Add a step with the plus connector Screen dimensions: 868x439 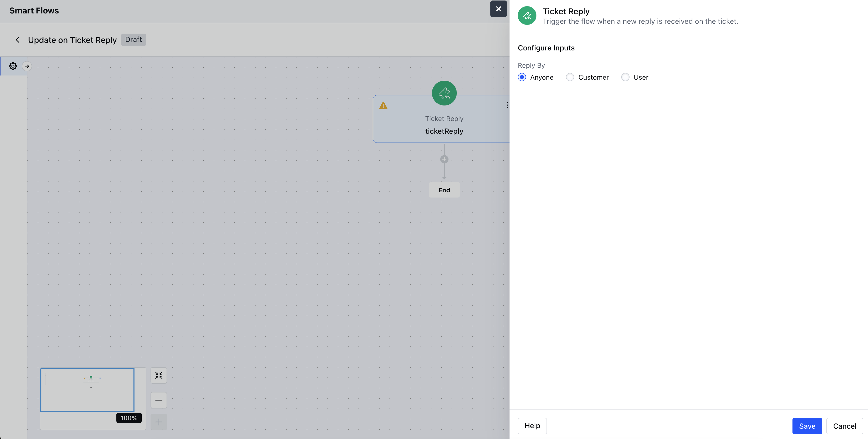tap(444, 159)
